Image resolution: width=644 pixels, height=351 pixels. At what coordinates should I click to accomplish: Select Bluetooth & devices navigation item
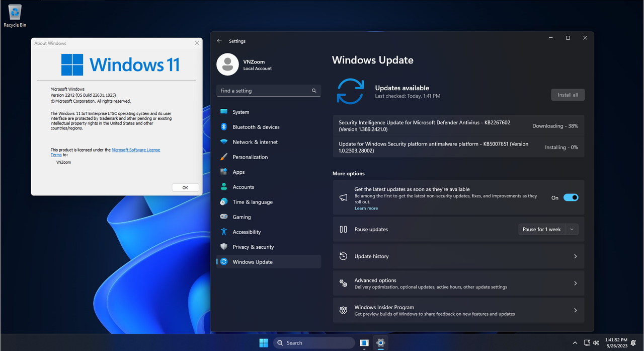269,127
